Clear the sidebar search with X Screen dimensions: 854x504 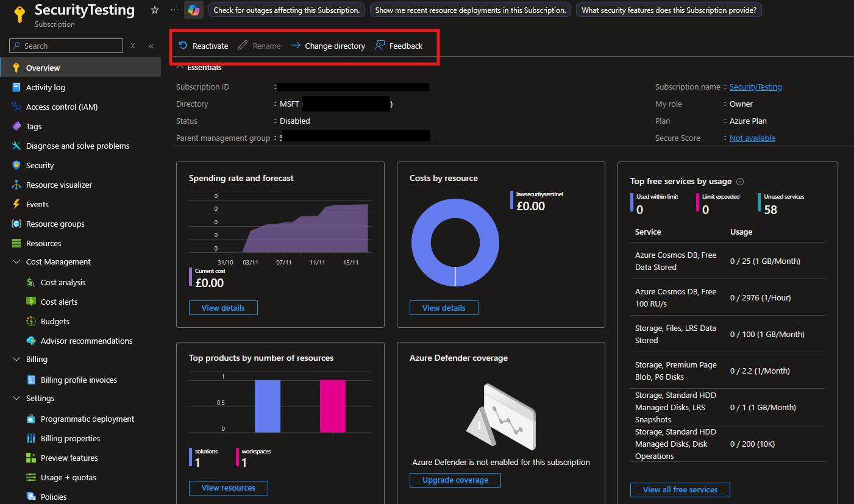[x=133, y=46]
